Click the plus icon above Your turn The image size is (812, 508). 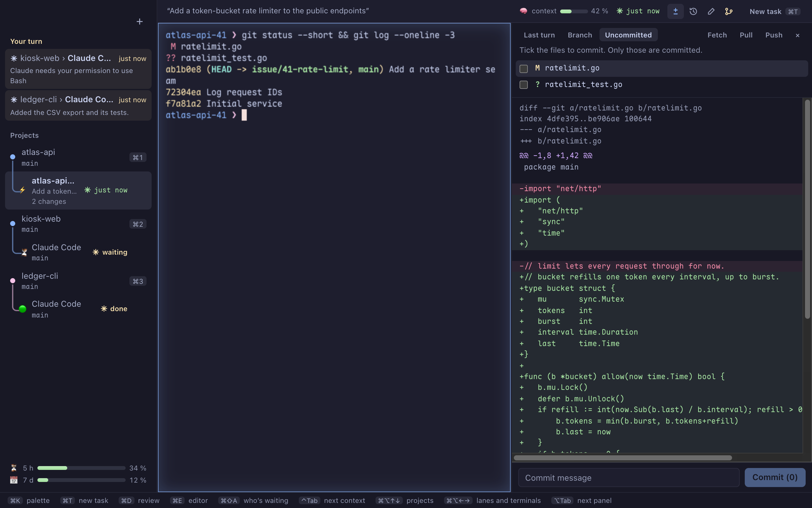(x=140, y=22)
